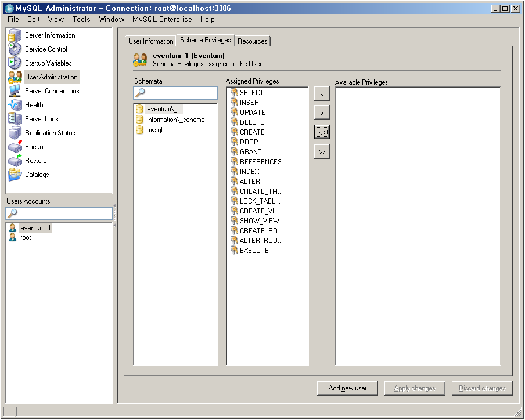Switch to the Schema Privileges tab

205,40
